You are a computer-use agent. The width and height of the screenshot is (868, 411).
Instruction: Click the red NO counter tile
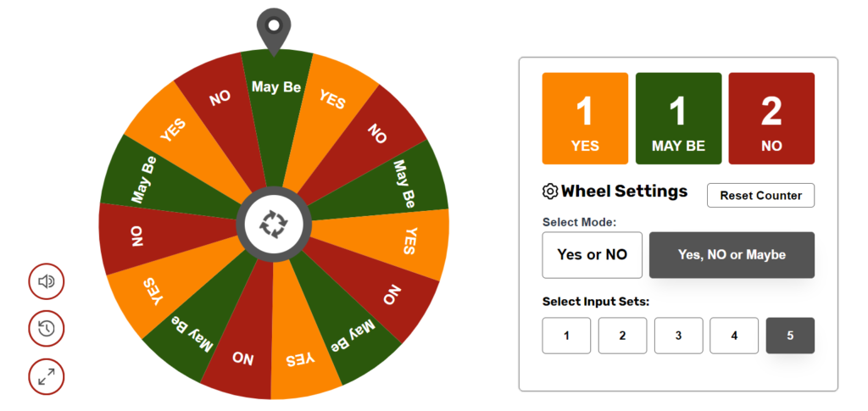(x=771, y=119)
